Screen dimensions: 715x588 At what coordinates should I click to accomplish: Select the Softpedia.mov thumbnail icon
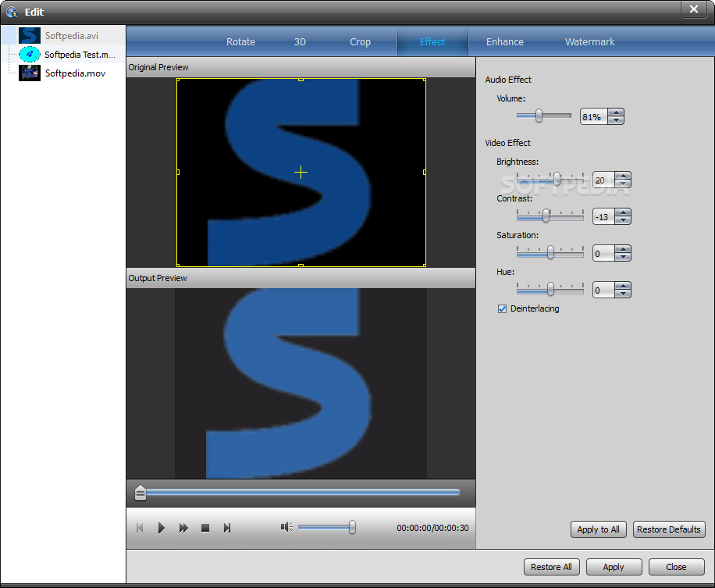[30, 73]
